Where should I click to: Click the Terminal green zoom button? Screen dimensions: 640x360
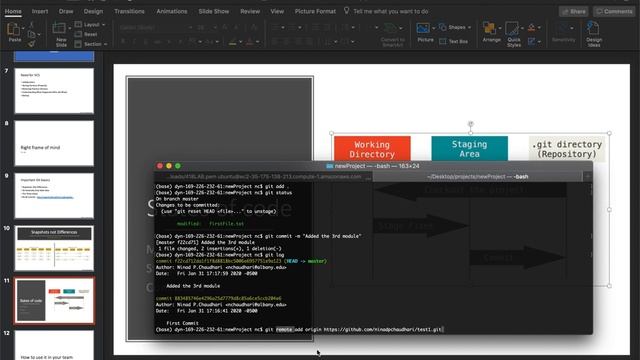pyautogui.click(x=178, y=166)
